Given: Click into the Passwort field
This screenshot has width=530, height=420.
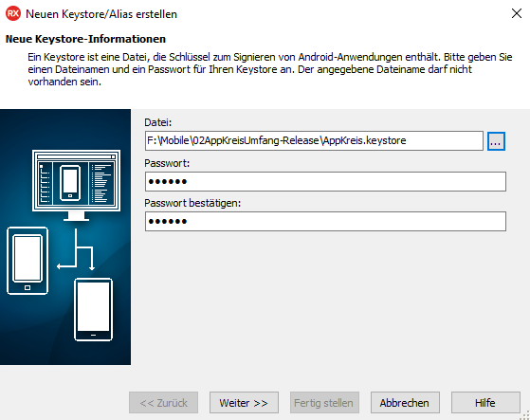Looking at the screenshot, I should pos(325,181).
